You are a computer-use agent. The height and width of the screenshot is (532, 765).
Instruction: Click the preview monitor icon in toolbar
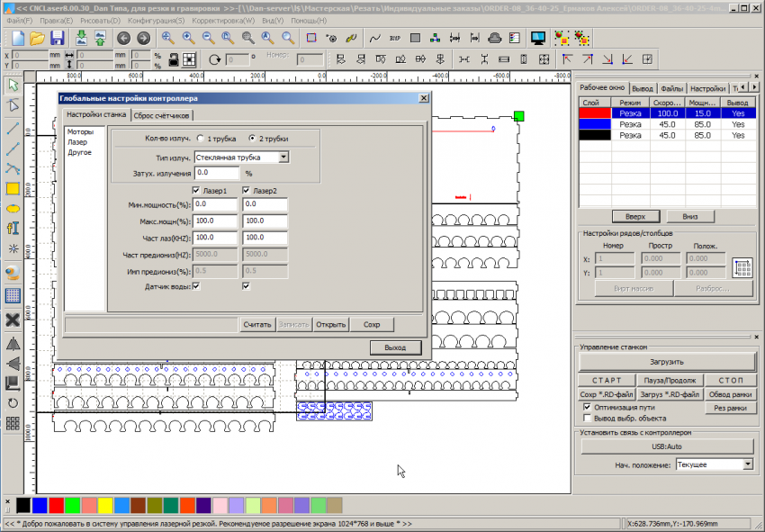pos(538,39)
